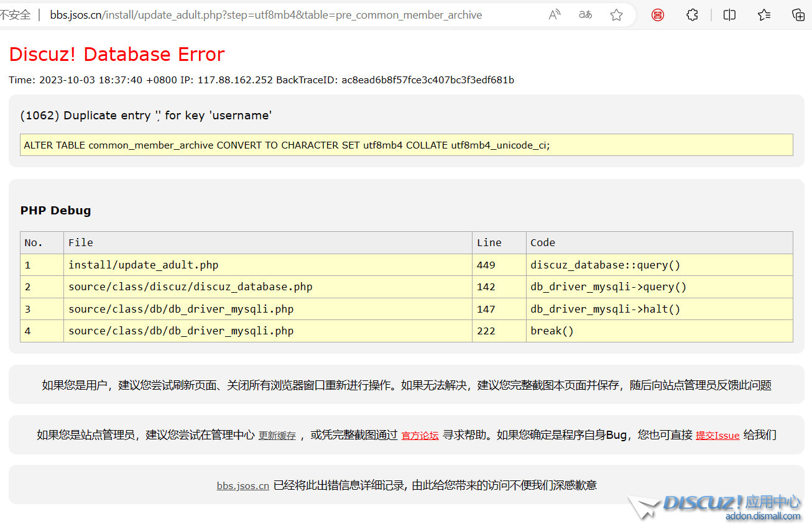Click the No. column header
The width and height of the screenshot is (812, 532).
(x=42, y=242)
